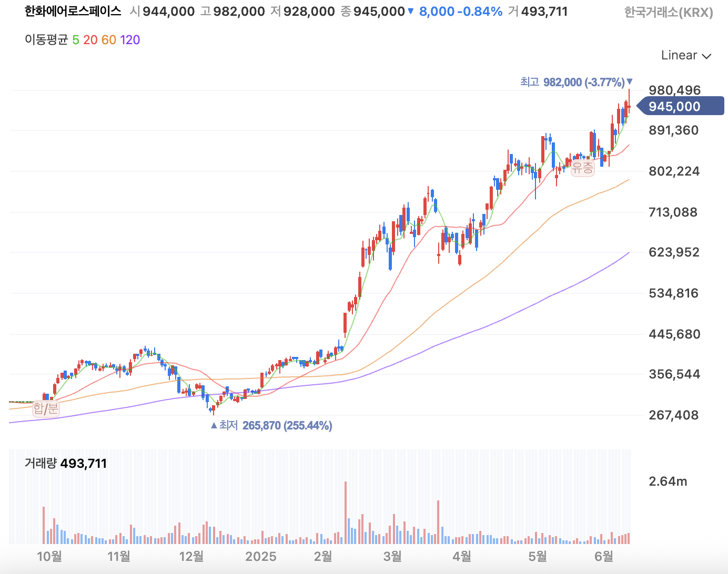
Task: Click the 4월 axis label
Action: coord(462,556)
